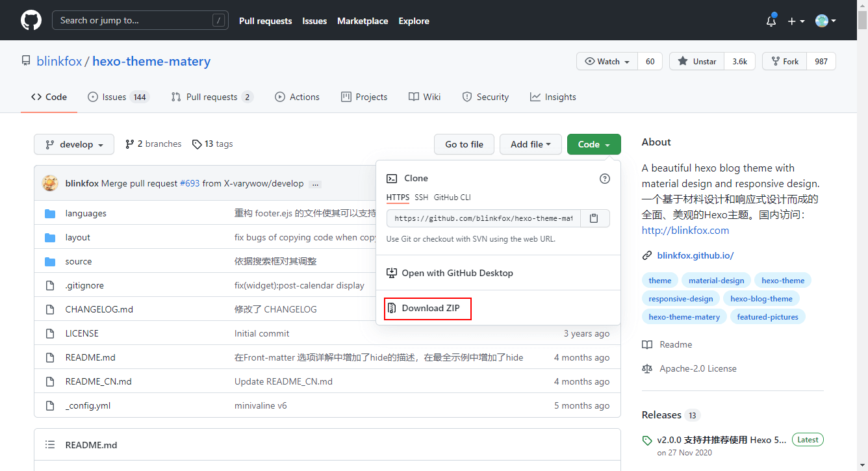Click Open with GitHub Desktop
868x471 pixels.
[x=450, y=273]
